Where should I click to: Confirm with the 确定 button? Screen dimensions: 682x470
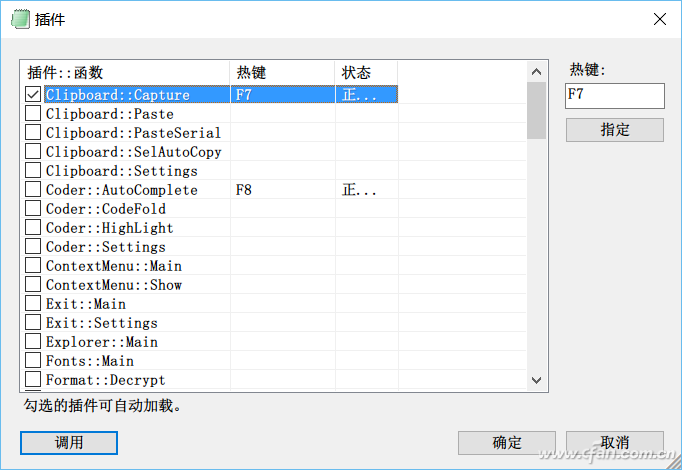click(x=507, y=443)
